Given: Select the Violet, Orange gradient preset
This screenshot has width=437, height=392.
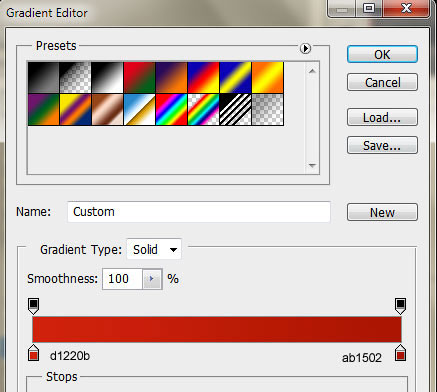Looking at the screenshot, I should [x=172, y=77].
